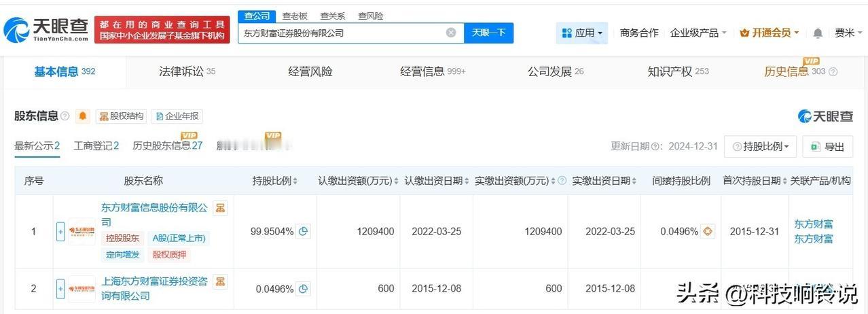
Task: Select 最新公示 2 sub-tab
Action: (37, 145)
